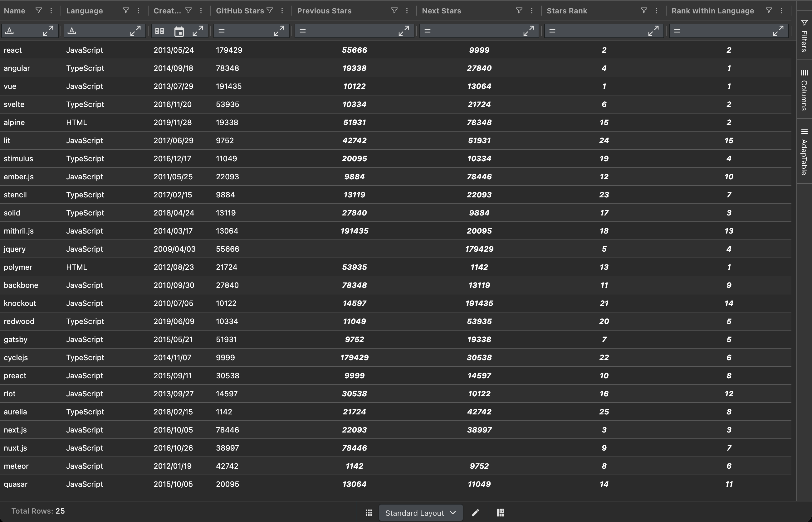Open GitHub Stars column menu dots
The image size is (812, 522).
282,11
